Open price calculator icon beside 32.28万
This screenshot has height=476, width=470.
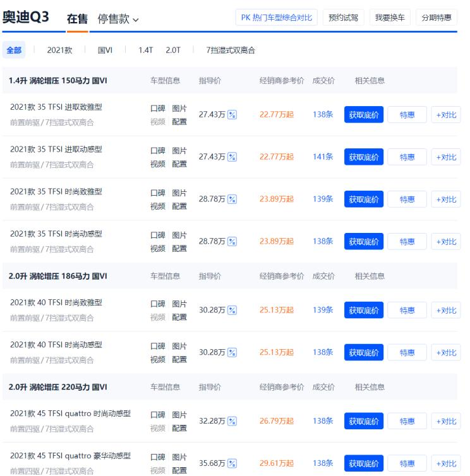click(x=232, y=421)
